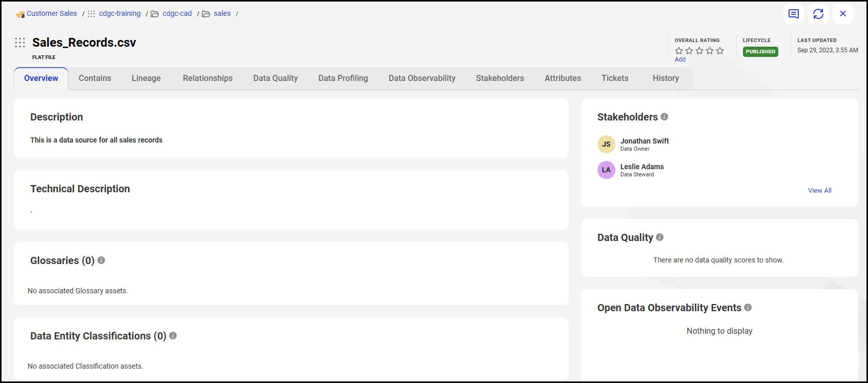Image resolution: width=868 pixels, height=383 pixels.
Task: Click the sales folder icon in breadcrumb
Action: click(206, 14)
